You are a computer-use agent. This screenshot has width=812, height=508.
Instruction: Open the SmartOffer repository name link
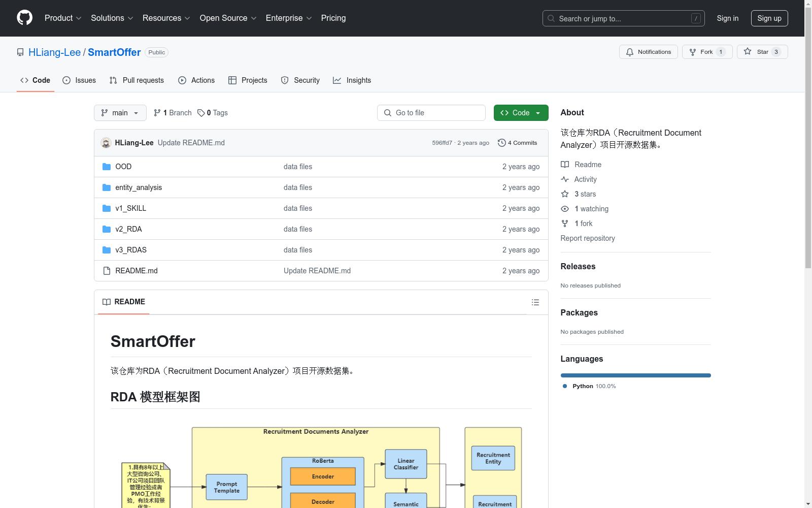(114, 52)
